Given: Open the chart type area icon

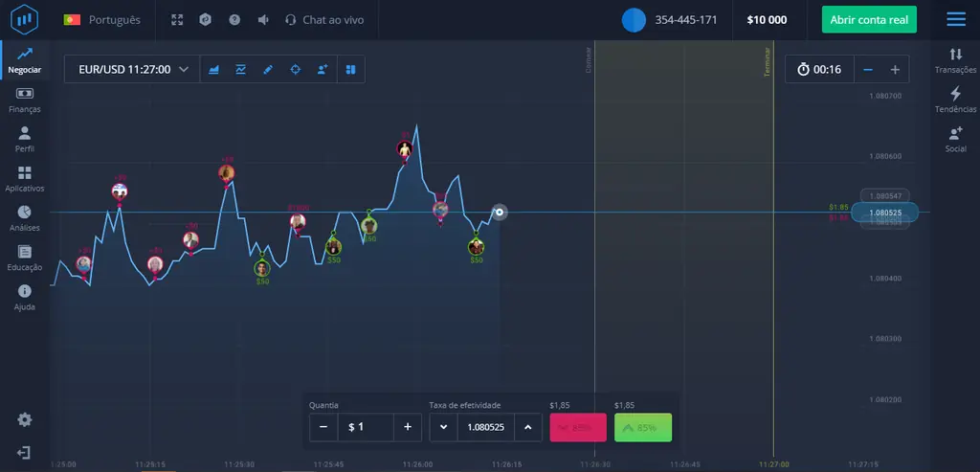Looking at the screenshot, I should (x=214, y=69).
